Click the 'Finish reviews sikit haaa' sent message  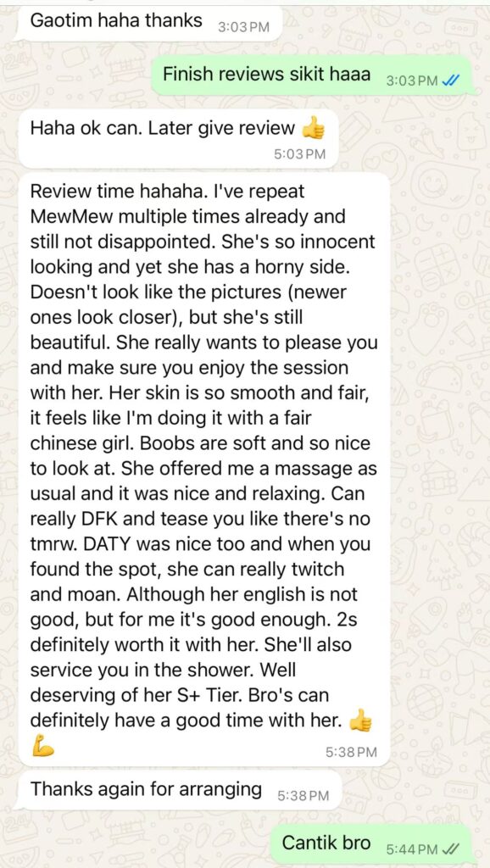(311, 75)
